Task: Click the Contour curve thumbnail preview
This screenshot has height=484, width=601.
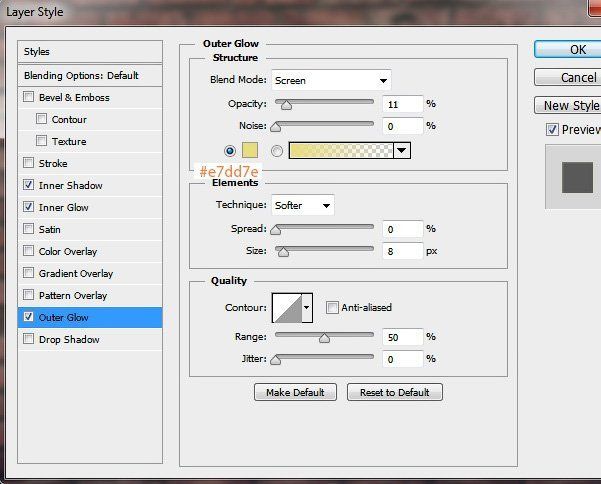Action: [x=286, y=308]
